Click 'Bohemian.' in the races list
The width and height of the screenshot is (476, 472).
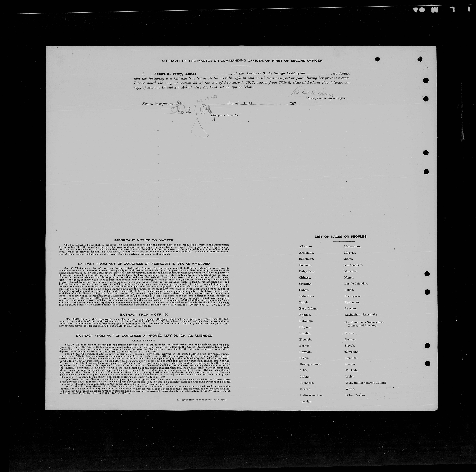(x=306, y=259)
